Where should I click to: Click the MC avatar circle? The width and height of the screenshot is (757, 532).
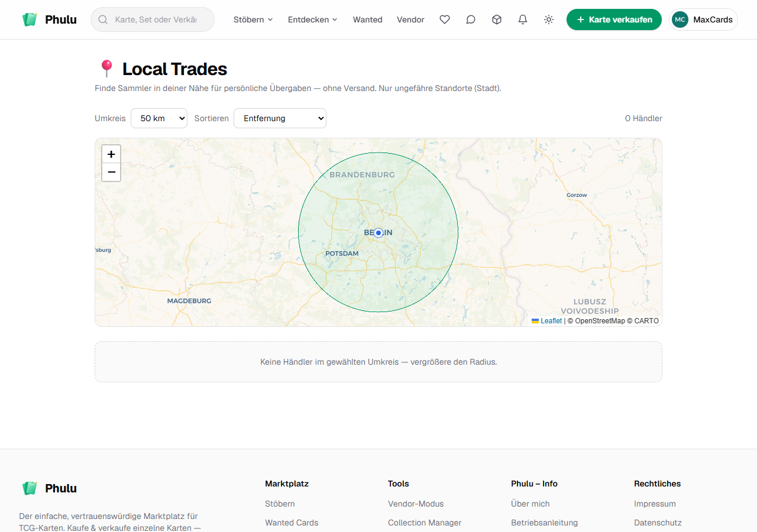click(680, 20)
